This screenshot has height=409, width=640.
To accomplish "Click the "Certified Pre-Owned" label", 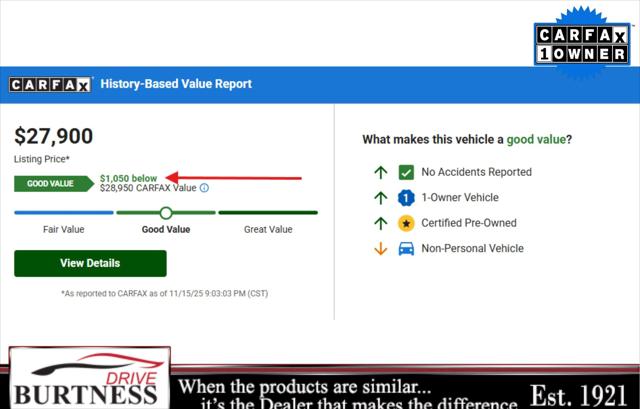I will 470,223.
